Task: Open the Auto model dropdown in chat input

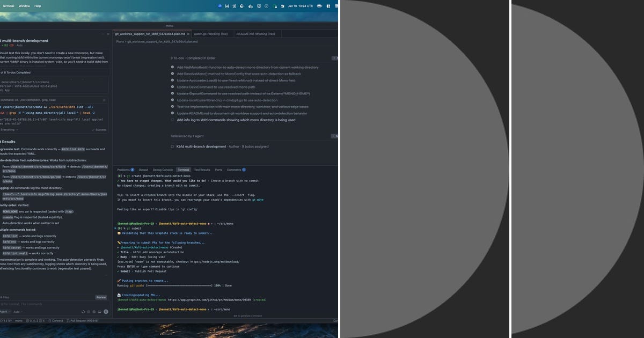Action: tap(17, 311)
